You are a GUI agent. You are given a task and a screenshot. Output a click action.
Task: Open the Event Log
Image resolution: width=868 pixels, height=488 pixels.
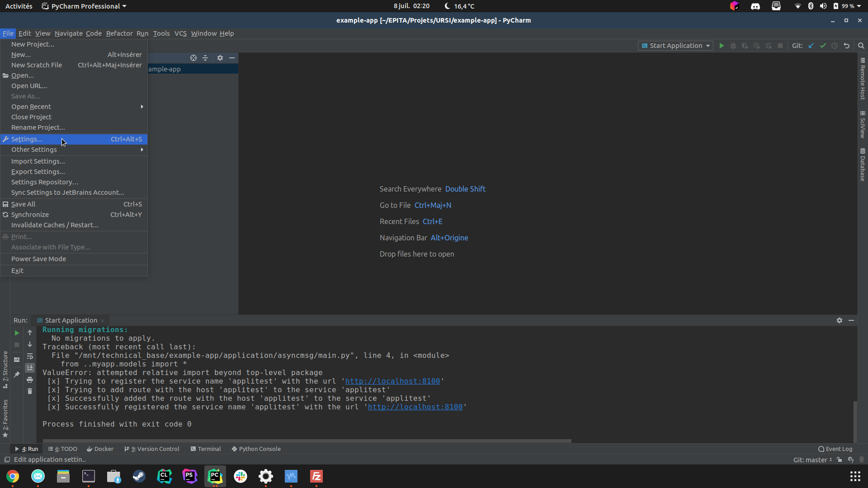pos(835,449)
